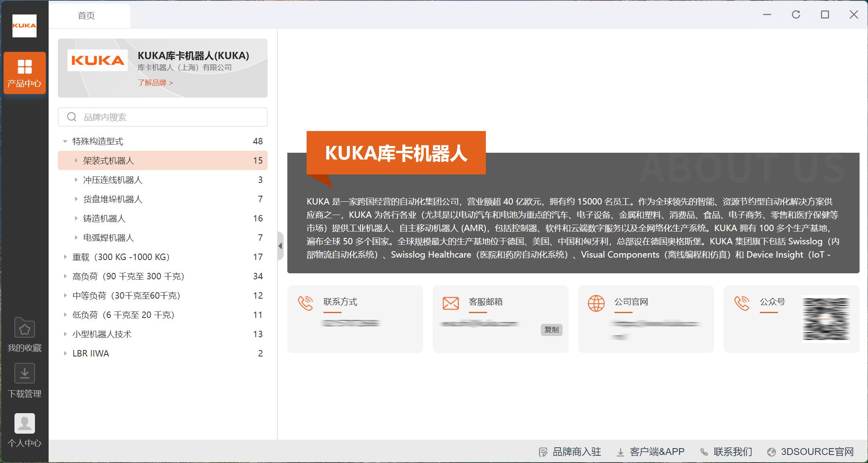Click the envelope icon beside 客服邮箱
Screen dimensions: 868x463
450,303
